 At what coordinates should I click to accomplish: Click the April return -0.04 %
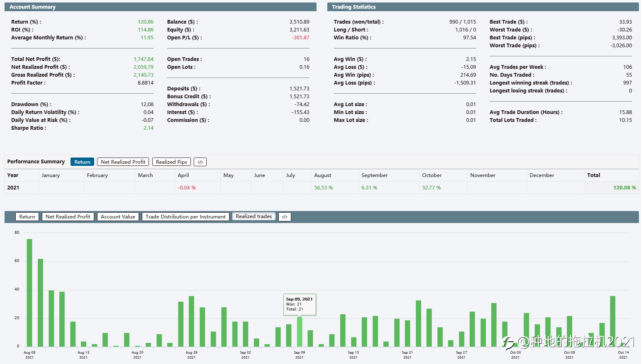click(x=187, y=188)
